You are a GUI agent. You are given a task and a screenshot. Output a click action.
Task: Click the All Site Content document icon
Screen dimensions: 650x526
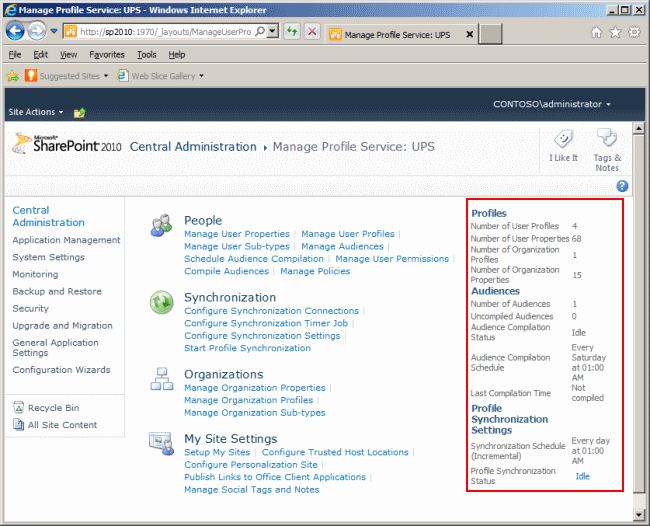[x=18, y=424]
